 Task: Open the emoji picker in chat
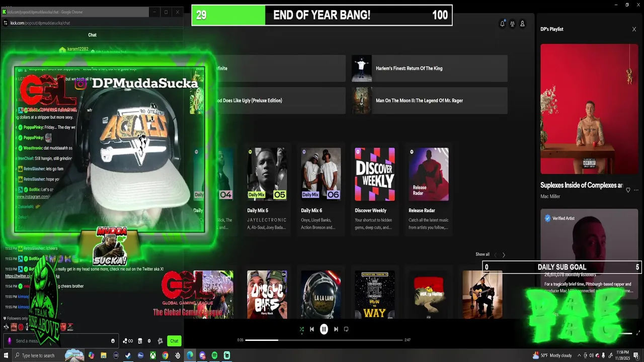[x=113, y=341]
